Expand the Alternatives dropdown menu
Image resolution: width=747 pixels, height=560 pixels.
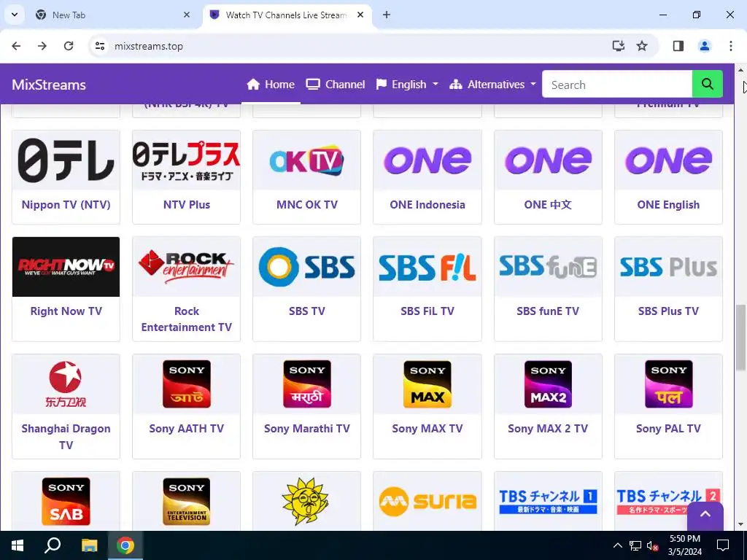coord(492,85)
